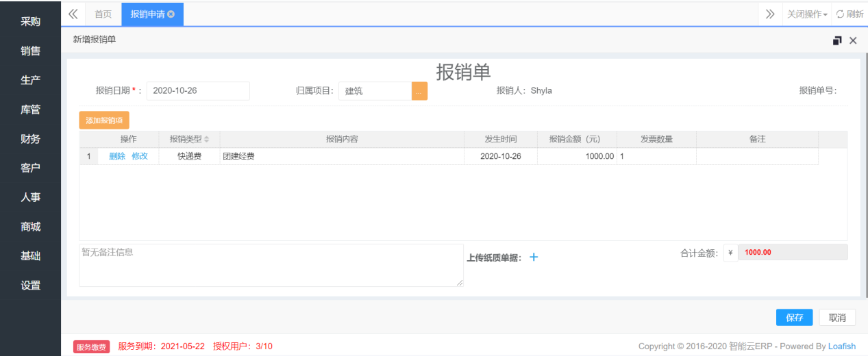
Task: Click the 上传纸质单据 label
Action: click(x=494, y=258)
